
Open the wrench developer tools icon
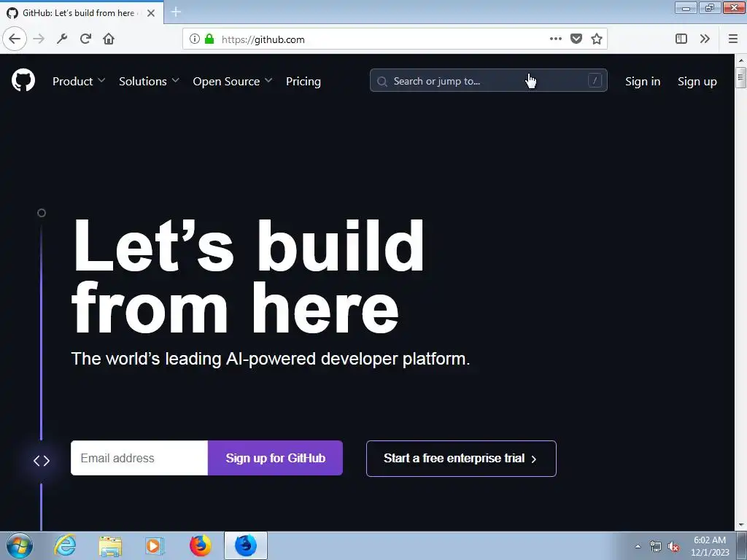point(62,39)
